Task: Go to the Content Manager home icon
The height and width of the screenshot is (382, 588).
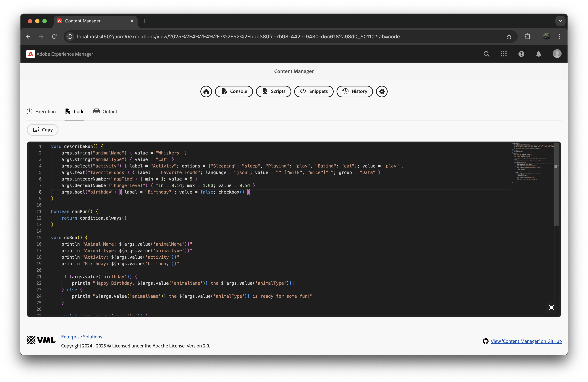Action: click(206, 92)
